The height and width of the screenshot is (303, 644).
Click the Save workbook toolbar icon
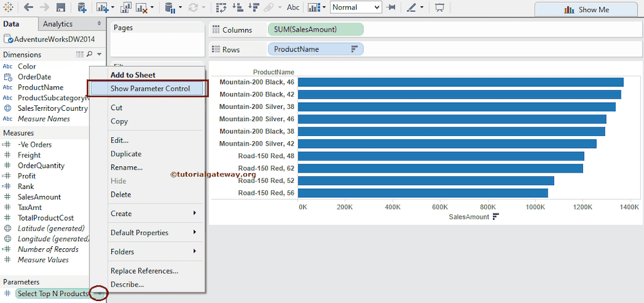(61, 8)
